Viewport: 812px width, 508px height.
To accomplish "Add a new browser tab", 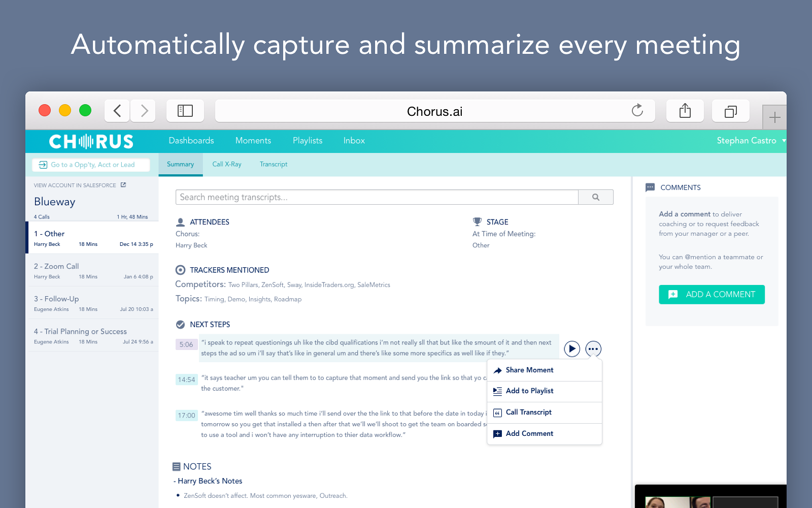I will [774, 118].
